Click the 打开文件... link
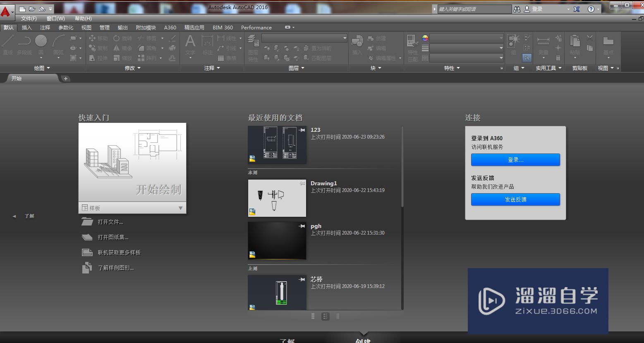644x343 pixels. [102, 222]
